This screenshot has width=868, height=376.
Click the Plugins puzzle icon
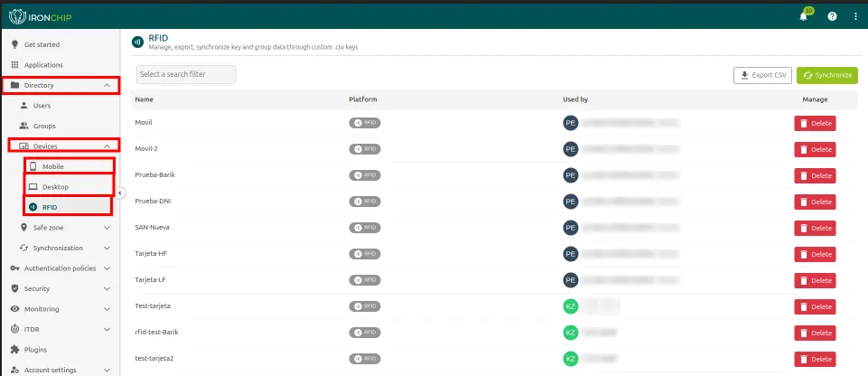coord(15,350)
